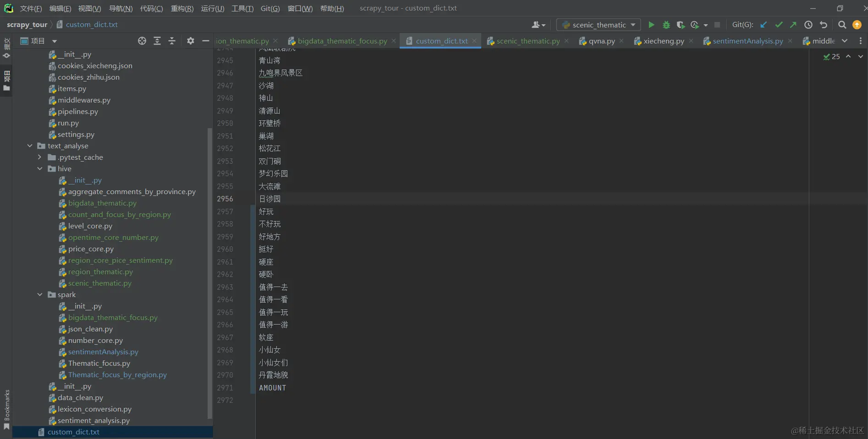Open the editor tabs more-options menu
The height and width of the screenshot is (439, 868).
tap(860, 41)
